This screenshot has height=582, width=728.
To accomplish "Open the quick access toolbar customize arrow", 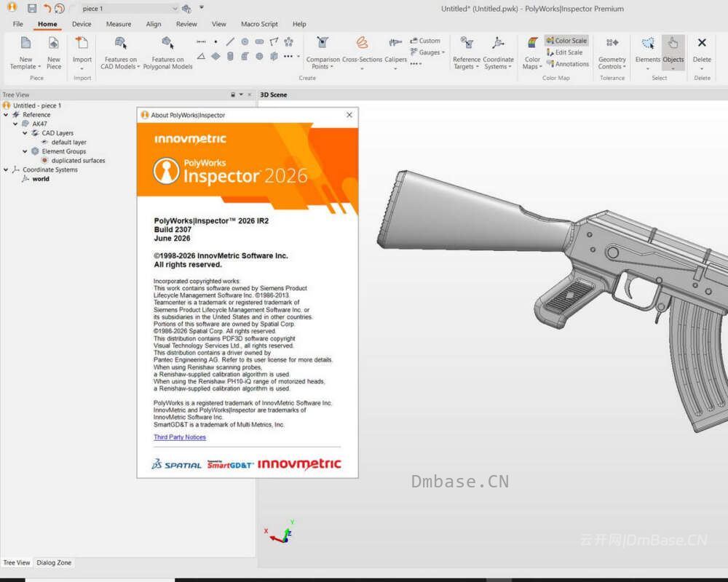I will [202, 7].
